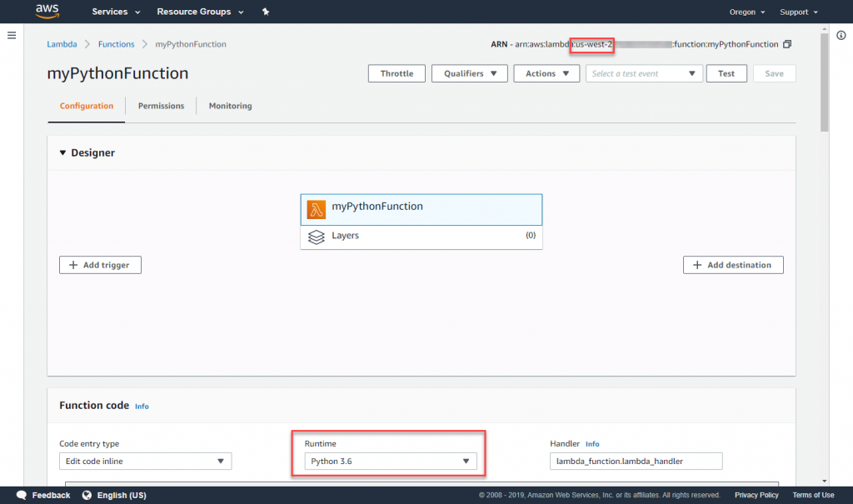Click the globe icon next to English (US)
The image size is (853, 504).
(86, 495)
